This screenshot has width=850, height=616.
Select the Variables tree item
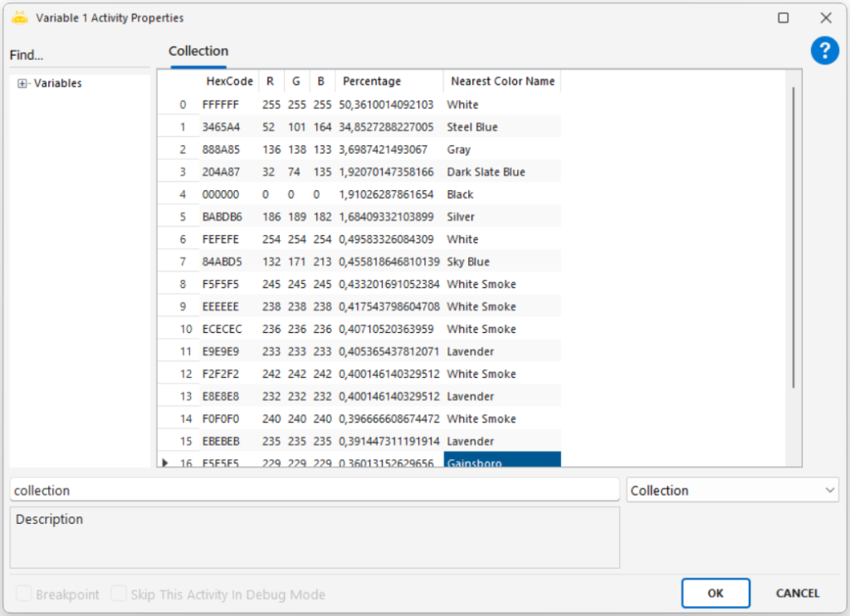pyautogui.click(x=57, y=84)
